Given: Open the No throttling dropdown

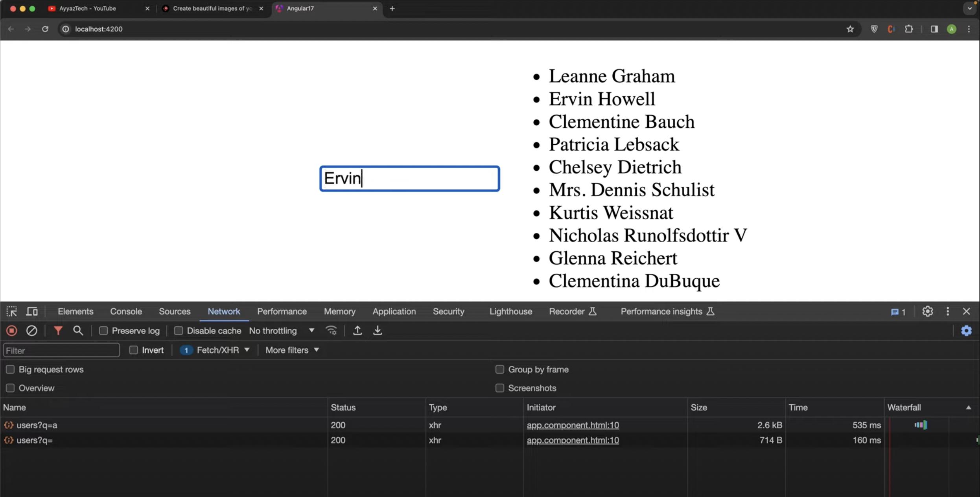Looking at the screenshot, I should [x=282, y=331].
